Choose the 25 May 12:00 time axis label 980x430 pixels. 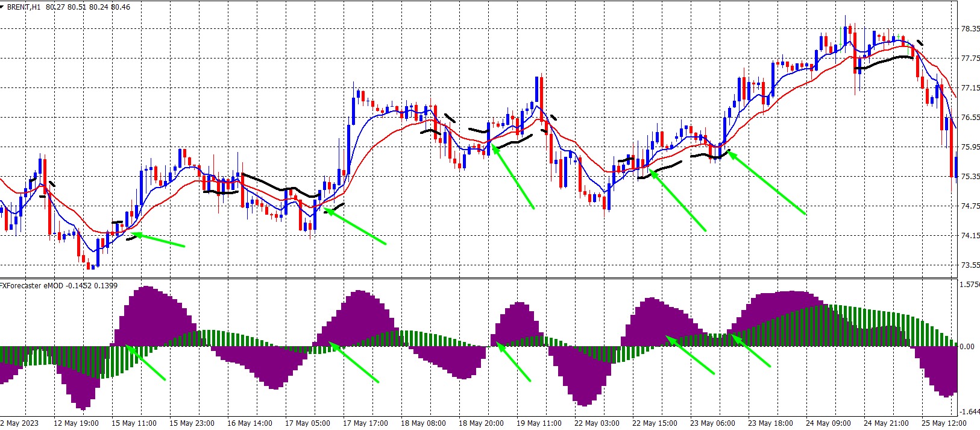(x=944, y=423)
